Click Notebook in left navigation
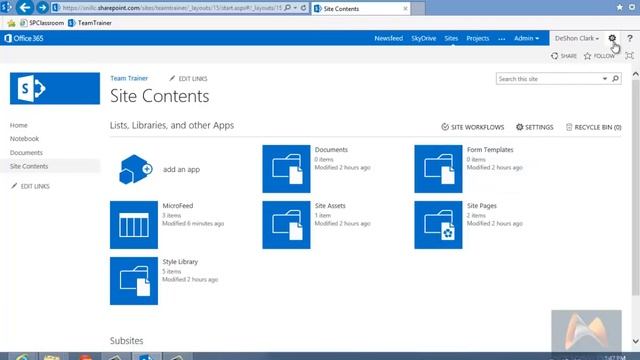The height and width of the screenshot is (360, 640). click(x=24, y=139)
